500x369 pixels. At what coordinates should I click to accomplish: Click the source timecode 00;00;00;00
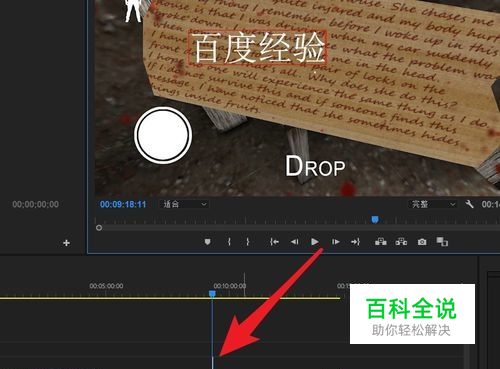click(36, 204)
